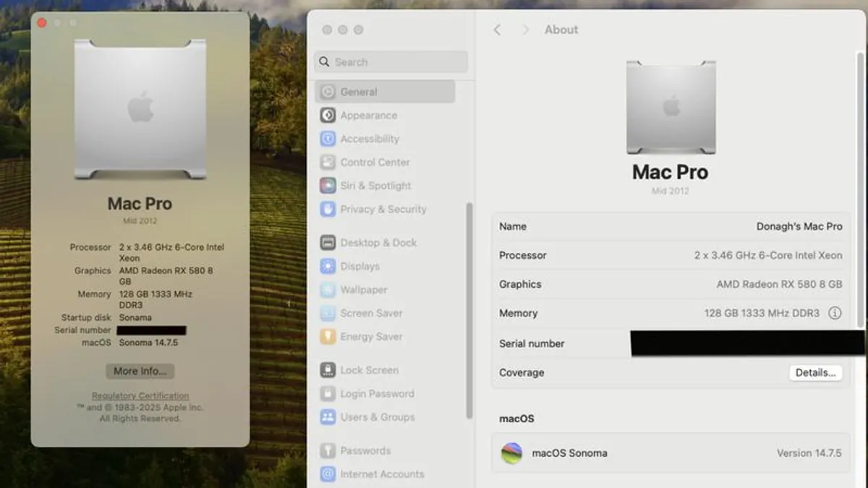Screen dimensions: 868x488
Task: Click the sidebar vertical scrollbar
Action: [x=469, y=311]
